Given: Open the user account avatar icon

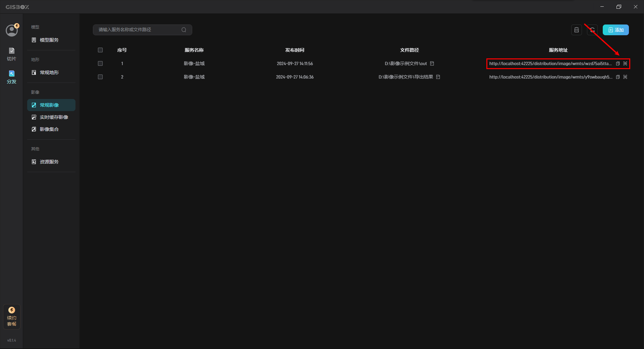Looking at the screenshot, I should pos(12,30).
